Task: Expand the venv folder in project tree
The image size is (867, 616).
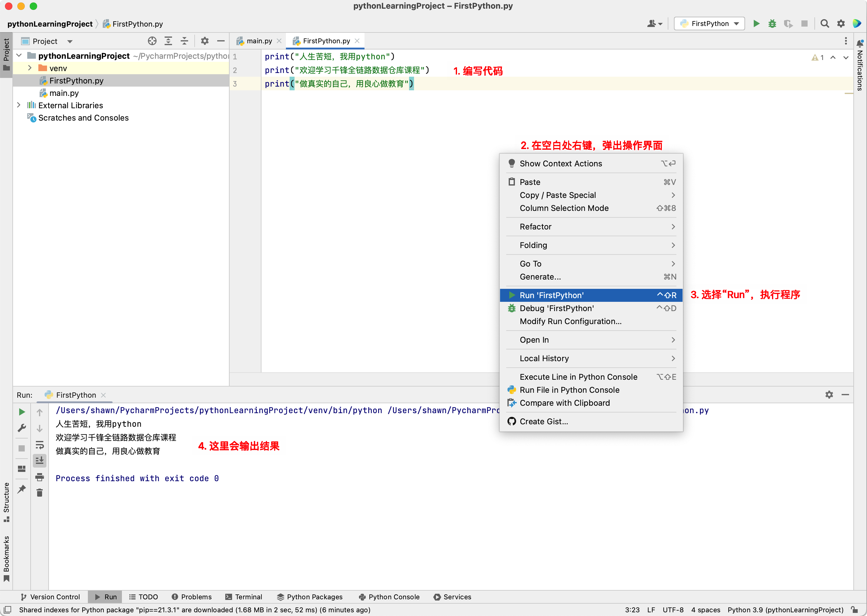Action: [x=30, y=68]
